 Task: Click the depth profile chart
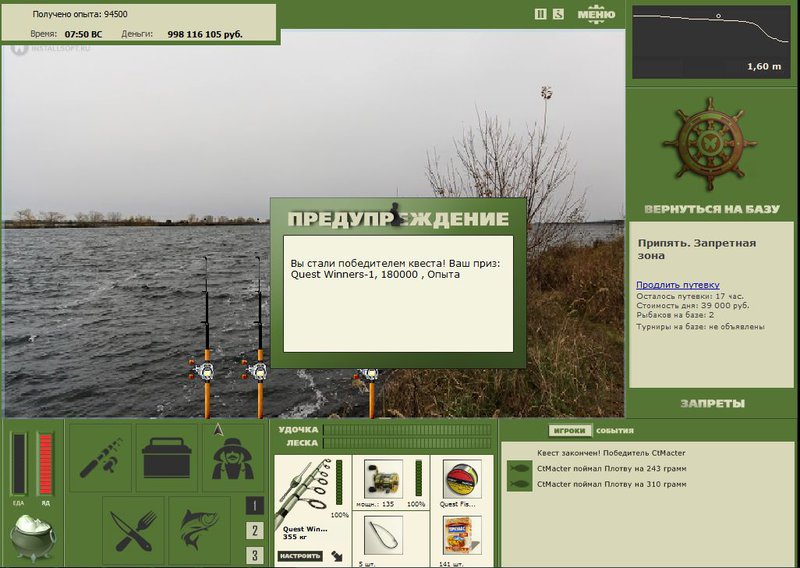[711, 42]
